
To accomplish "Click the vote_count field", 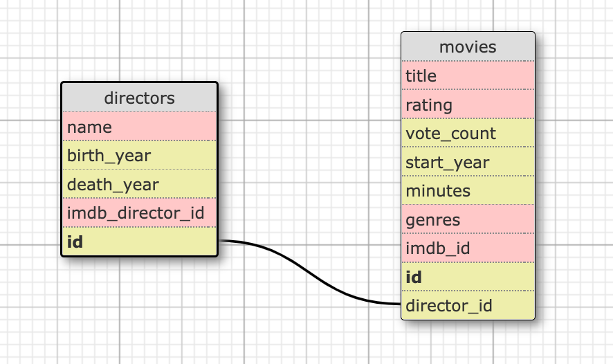I will click(x=468, y=134).
